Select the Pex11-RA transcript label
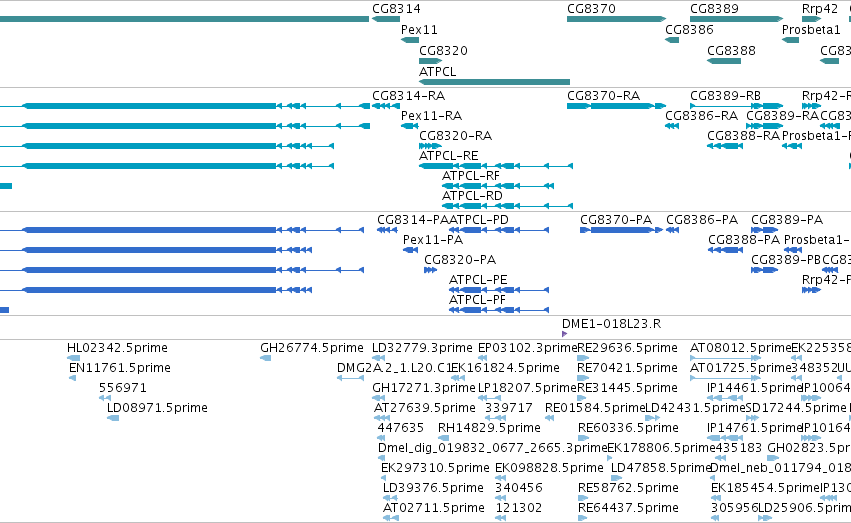Image resolution: width=851 pixels, height=523 pixels. click(431, 116)
